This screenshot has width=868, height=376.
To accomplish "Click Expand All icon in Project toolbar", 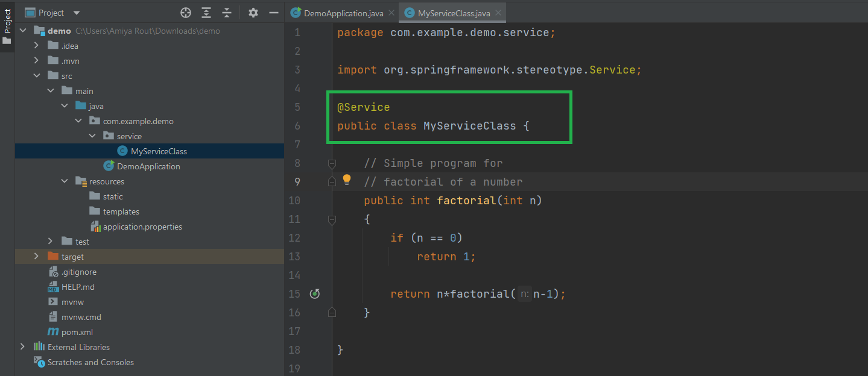I will (x=206, y=13).
